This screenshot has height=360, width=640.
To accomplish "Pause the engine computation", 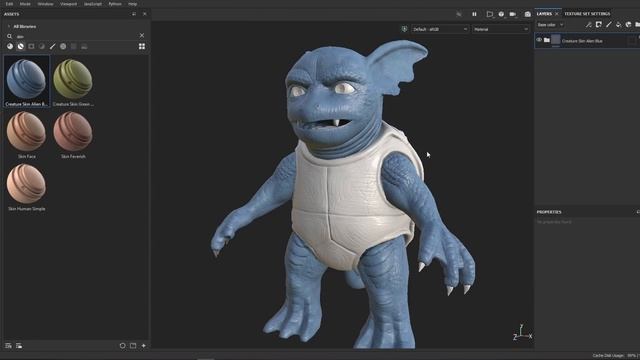I will (x=474, y=14).
